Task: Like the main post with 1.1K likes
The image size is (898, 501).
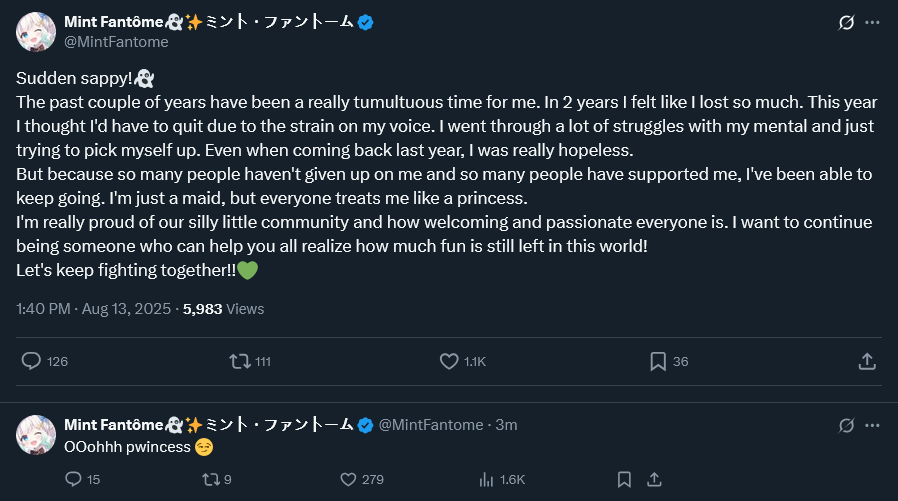Action: 450,361
